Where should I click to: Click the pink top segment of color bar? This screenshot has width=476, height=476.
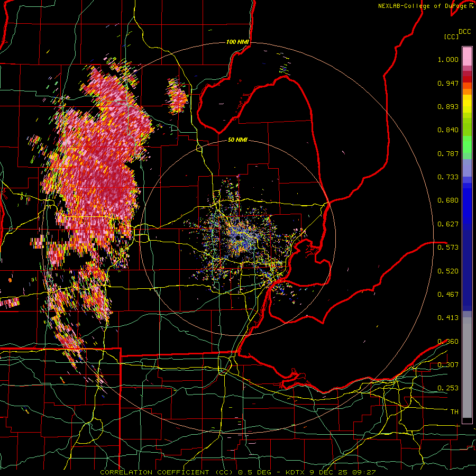pos(467,57)
